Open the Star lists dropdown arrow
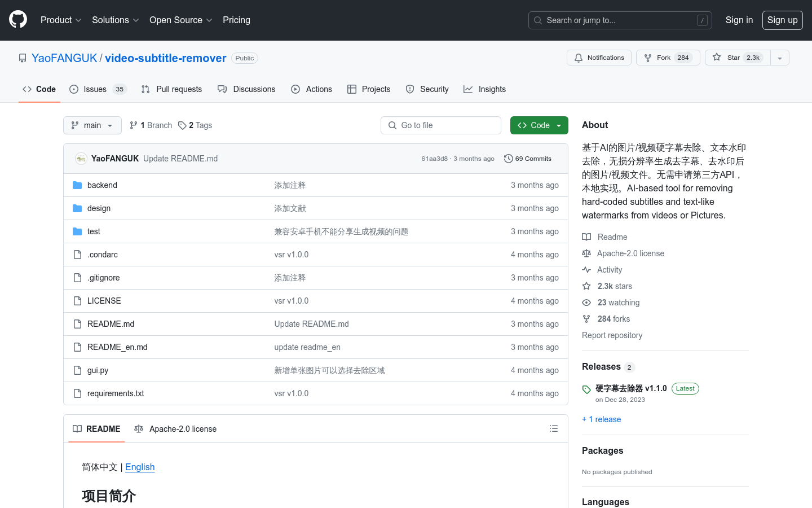 [x=780, y=58]
